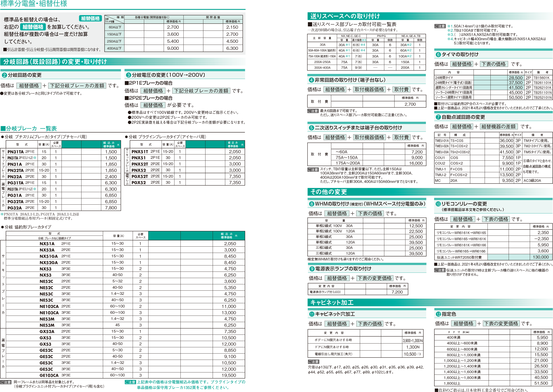The width and height of the screenshot is (553, 392).
Task: Click the PNX52T model name
Action: [140, 164]
